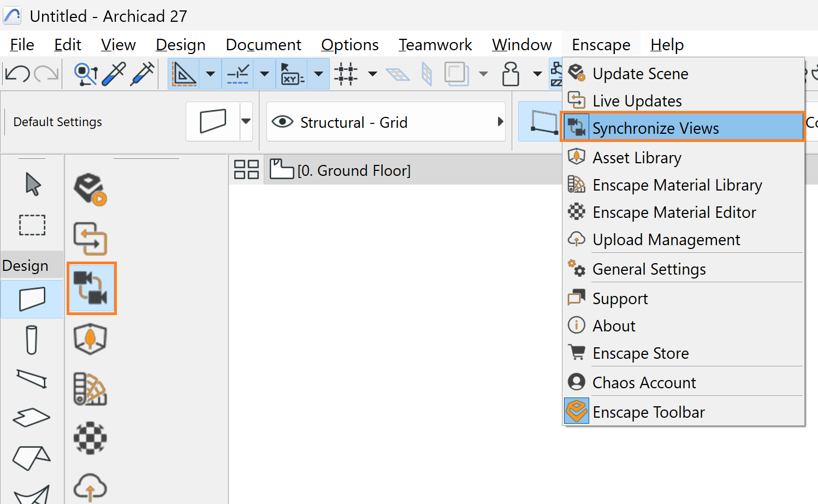
Task: Expand the Grid Snap dropdown arrow
Action: tap(372, 74)
